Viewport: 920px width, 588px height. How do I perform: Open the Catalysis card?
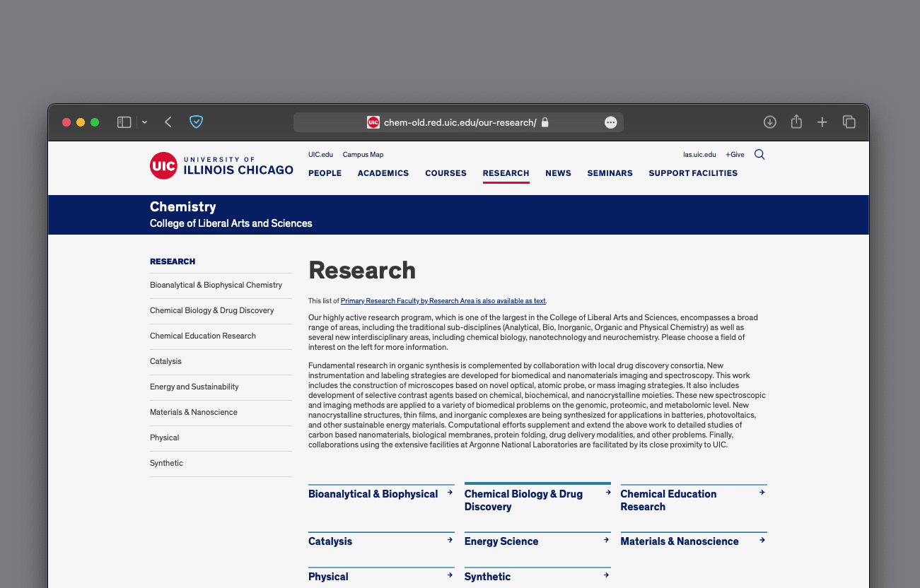[381, 541]
